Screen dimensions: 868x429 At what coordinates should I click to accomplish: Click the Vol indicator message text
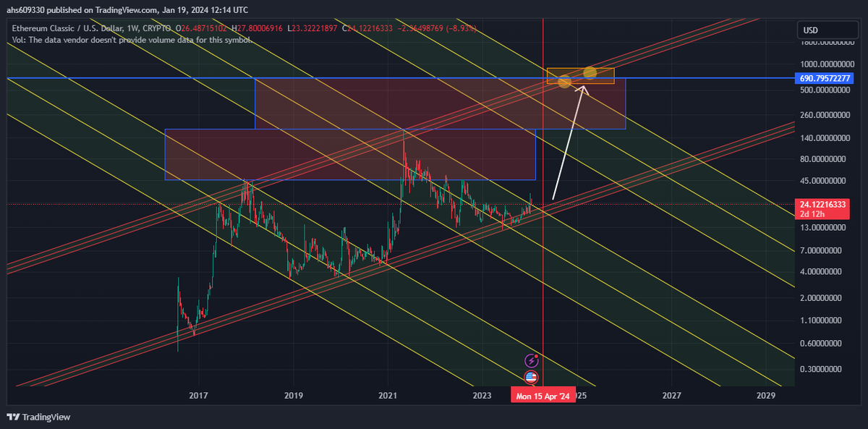click(x=130, y=40)
